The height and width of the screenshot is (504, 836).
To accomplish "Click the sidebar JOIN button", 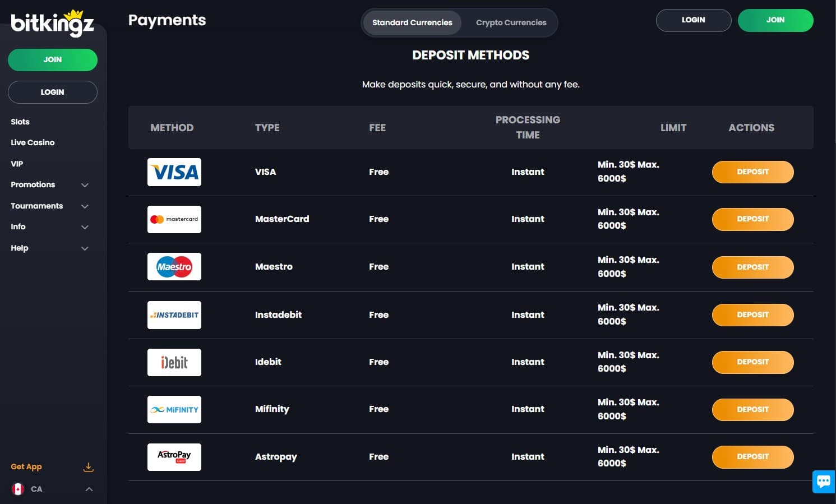I will click(x=53, y=60).
